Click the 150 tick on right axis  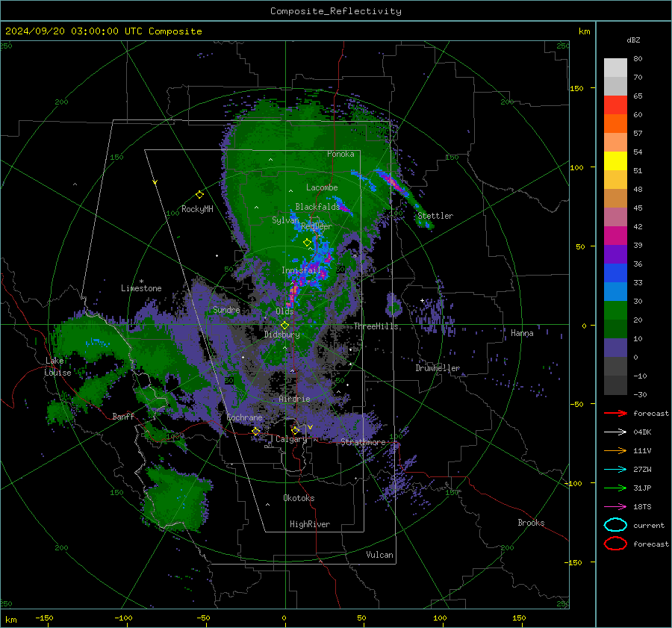pyautogui.click(x=576, y=88)
